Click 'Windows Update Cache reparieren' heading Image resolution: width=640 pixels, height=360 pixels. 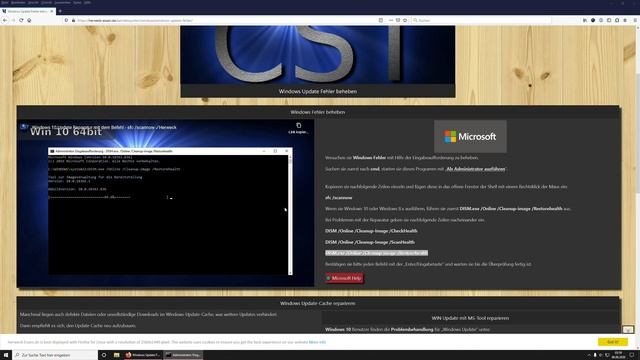318,303
